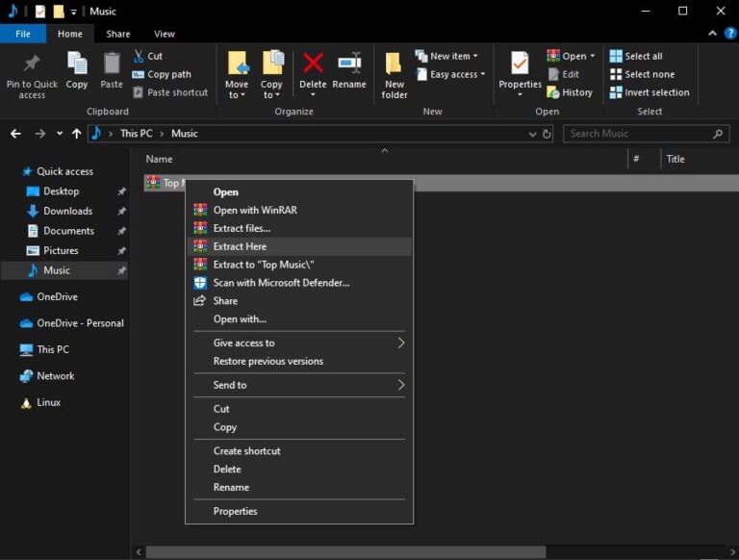Choose Open with WinRAR

[x=299, y=210]
